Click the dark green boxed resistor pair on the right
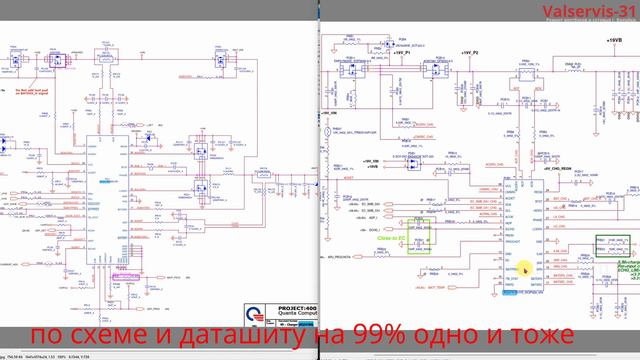This screenshot has width=640, height=360. click(613, 246)
